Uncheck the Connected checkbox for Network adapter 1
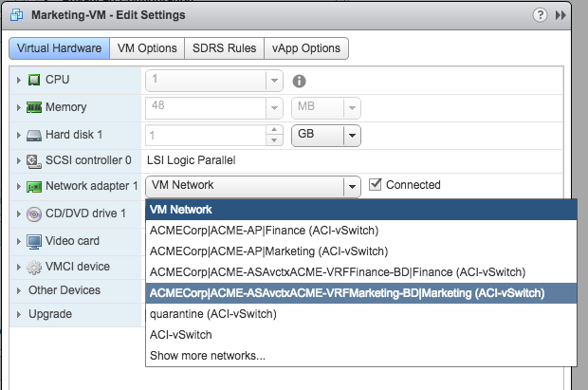 (375, 184)
